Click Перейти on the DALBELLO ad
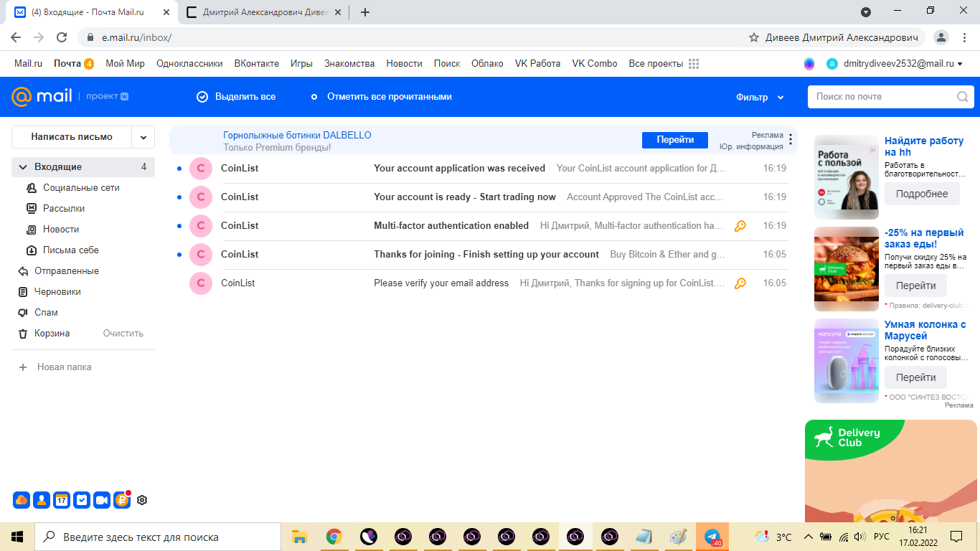The image size is (980, 551). [x=675, y=140]
